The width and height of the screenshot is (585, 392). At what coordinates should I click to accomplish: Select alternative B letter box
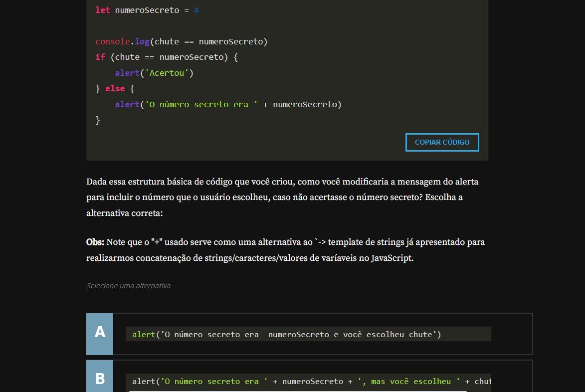click(x=100, y=378)
